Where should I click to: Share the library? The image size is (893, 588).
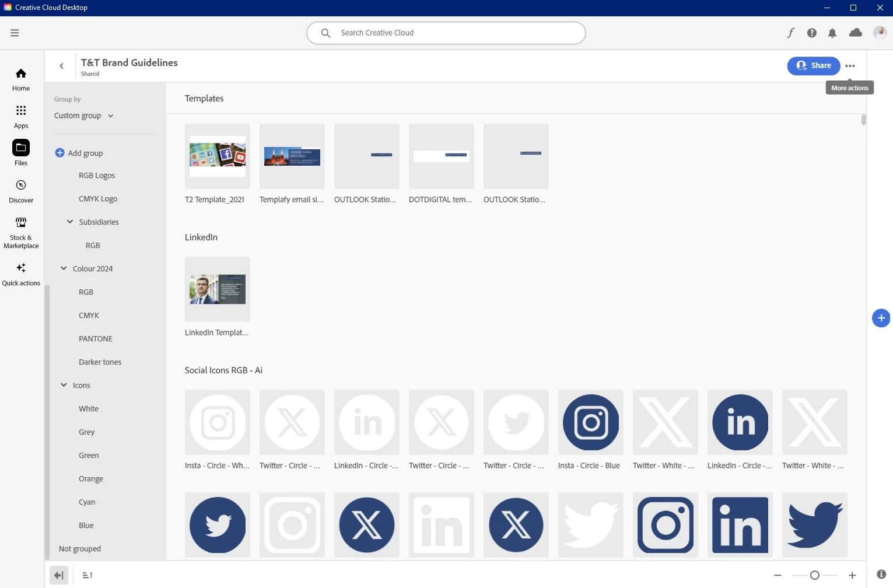click(x=814, y=66)
